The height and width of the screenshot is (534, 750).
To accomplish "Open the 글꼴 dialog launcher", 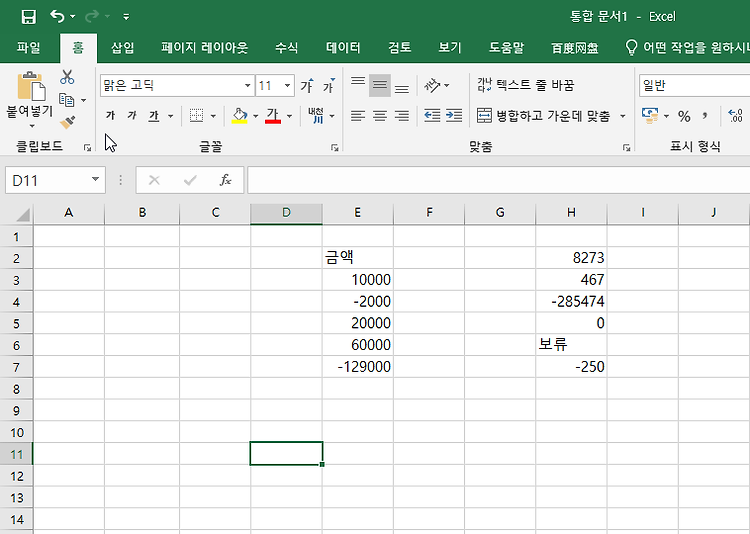I will (x=334, y=148).
